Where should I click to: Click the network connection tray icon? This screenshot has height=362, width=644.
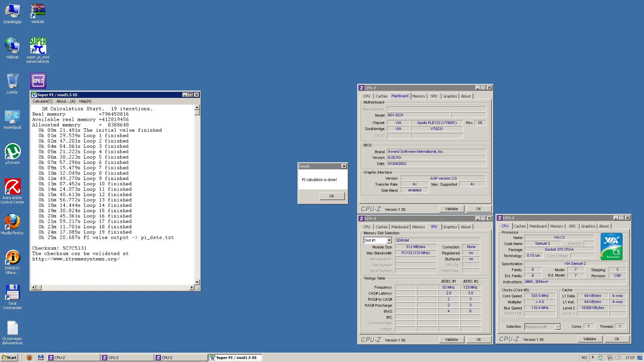610,358
